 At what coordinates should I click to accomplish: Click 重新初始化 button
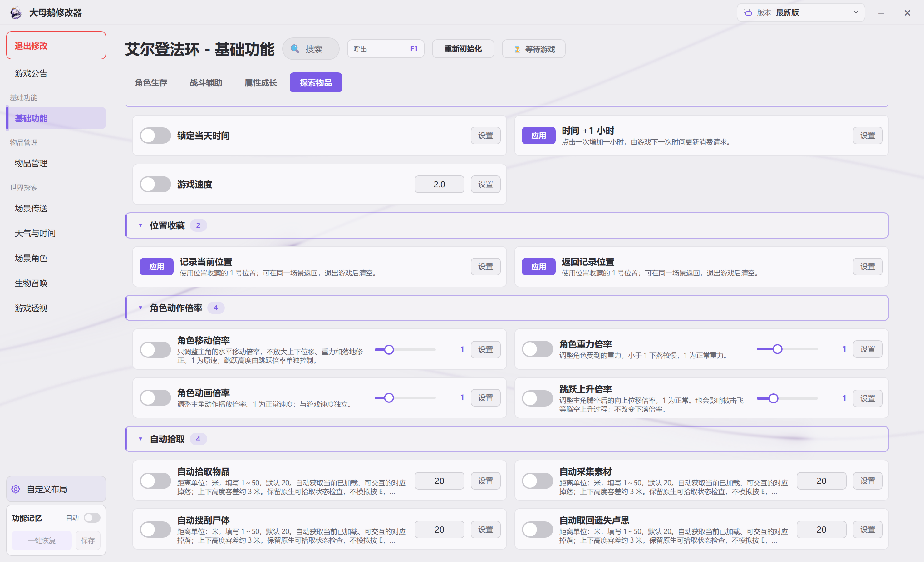[463, 49]
